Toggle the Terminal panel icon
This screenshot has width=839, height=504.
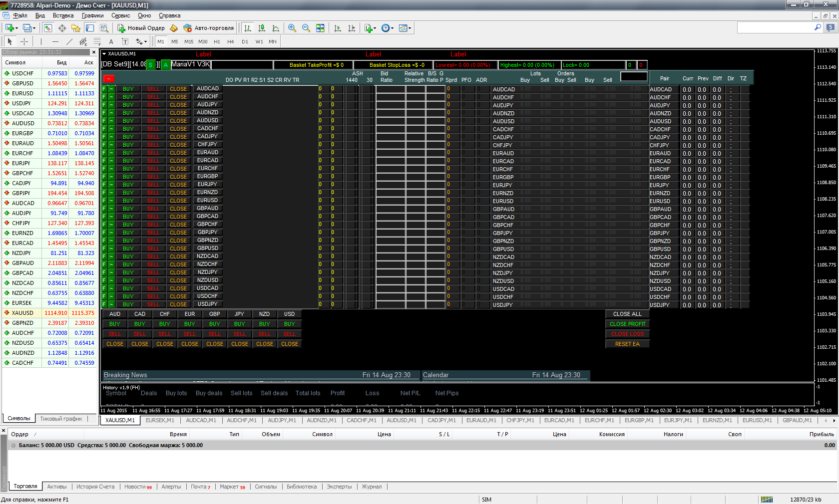click(90, 28)
